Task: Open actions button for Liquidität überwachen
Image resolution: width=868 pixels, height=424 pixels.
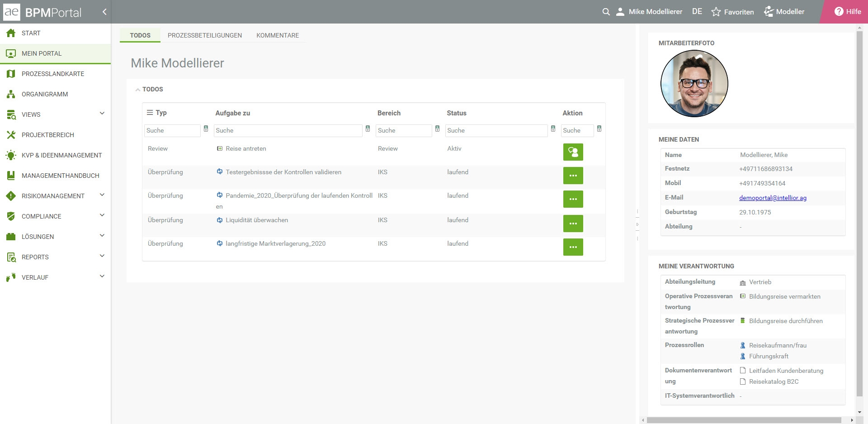Action: pos(573,224)
